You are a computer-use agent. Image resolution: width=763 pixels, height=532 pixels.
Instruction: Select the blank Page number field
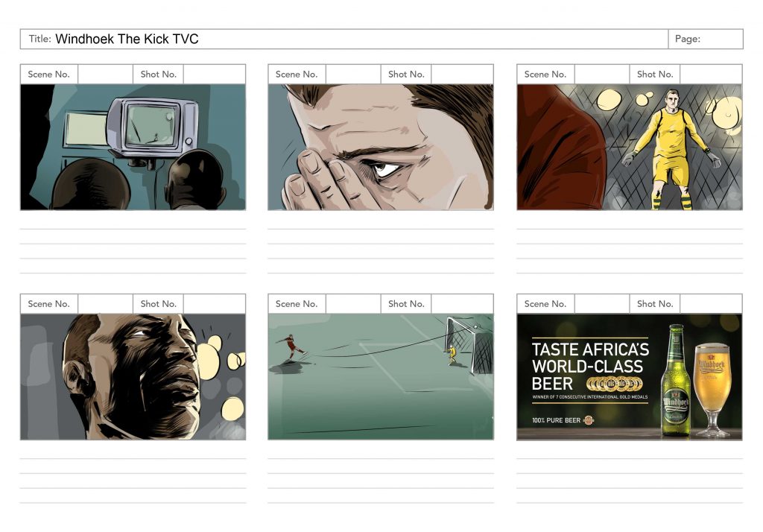pyautogui.click(x=721, y=39)
